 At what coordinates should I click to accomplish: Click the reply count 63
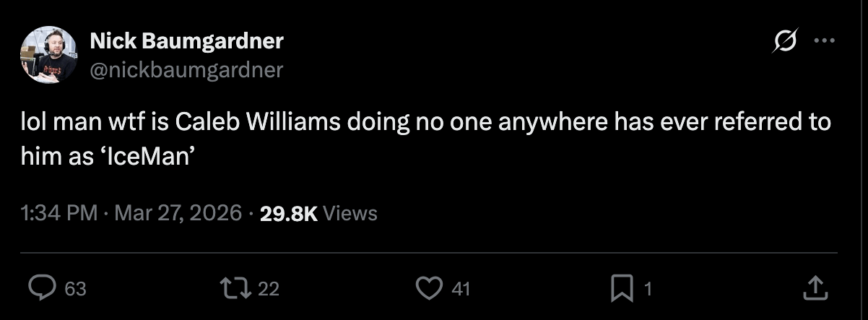(x=75, y=290)
